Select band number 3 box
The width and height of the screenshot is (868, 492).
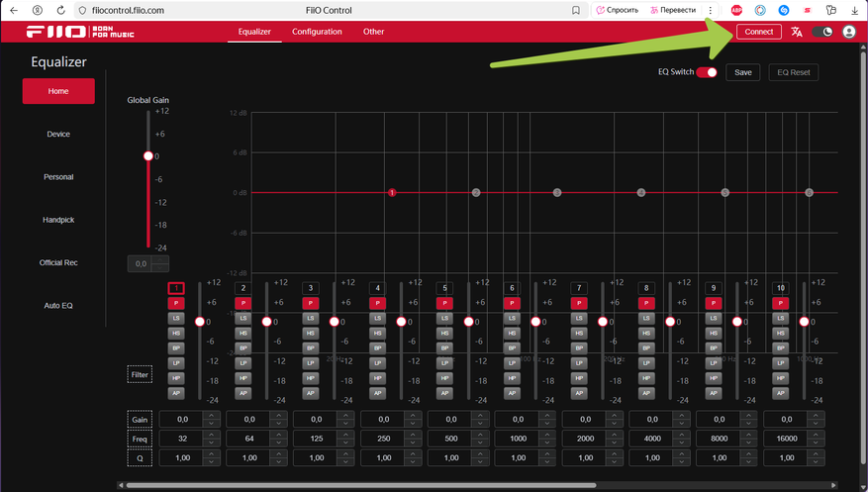tap(311, 288)
